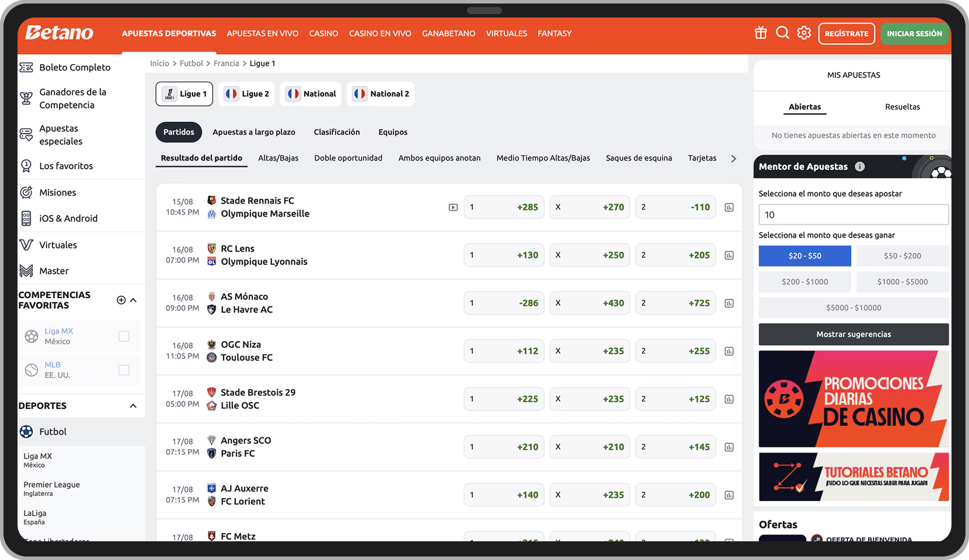Open stats icon for AS Mónaco vs Le Havre
Screen dimensions: 969x560
[729, 303]
